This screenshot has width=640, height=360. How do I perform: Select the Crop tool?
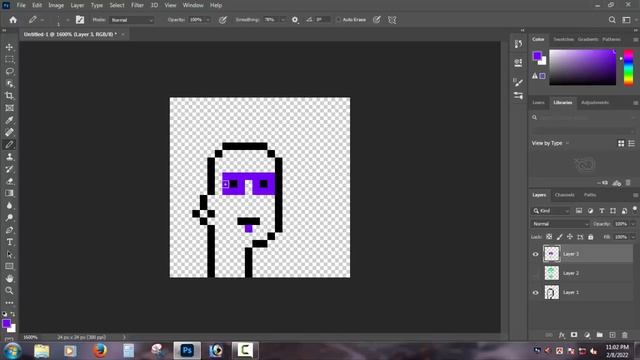point(9,96)
